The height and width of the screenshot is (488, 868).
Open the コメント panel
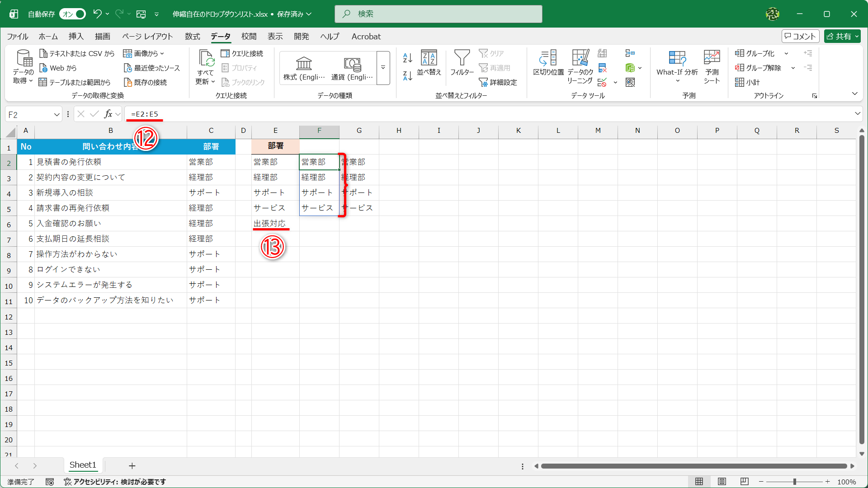point(800,36)
